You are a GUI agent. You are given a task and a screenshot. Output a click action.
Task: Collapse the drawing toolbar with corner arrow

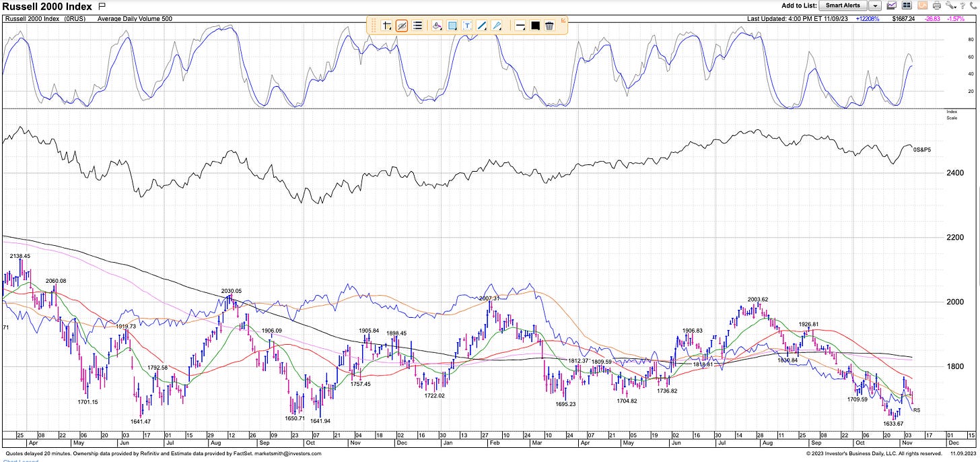point(564,20)
